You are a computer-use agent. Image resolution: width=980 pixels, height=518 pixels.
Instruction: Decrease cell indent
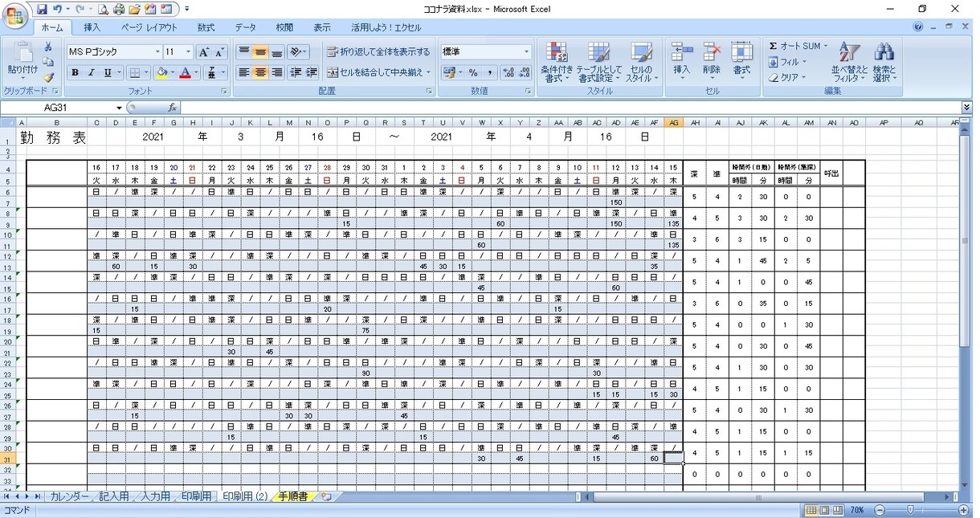coord(296,72)
